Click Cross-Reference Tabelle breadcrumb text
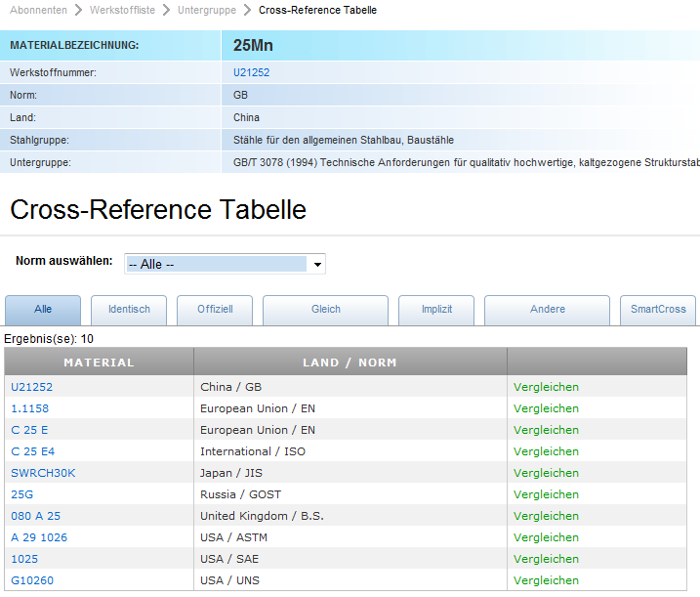This screenshot has height=597, width=700. point(317,10)
